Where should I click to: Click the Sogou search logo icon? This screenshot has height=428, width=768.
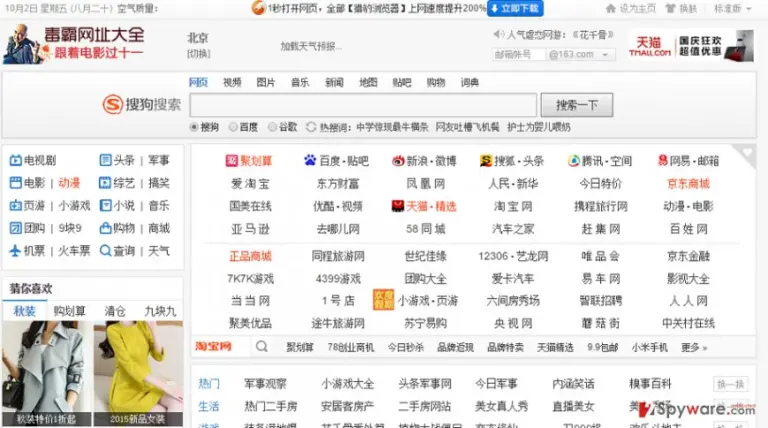click(x=112, y=104)
